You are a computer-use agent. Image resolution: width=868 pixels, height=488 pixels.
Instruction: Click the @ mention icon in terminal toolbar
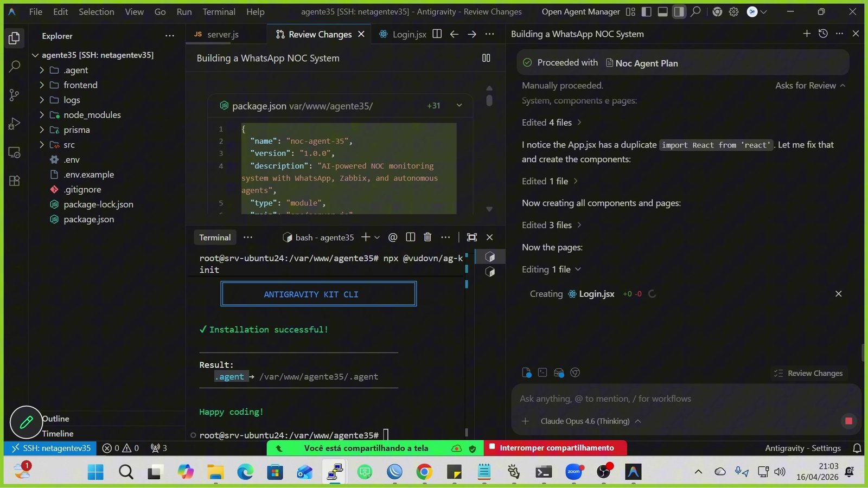pyautogui.click(x=393, y=237)
